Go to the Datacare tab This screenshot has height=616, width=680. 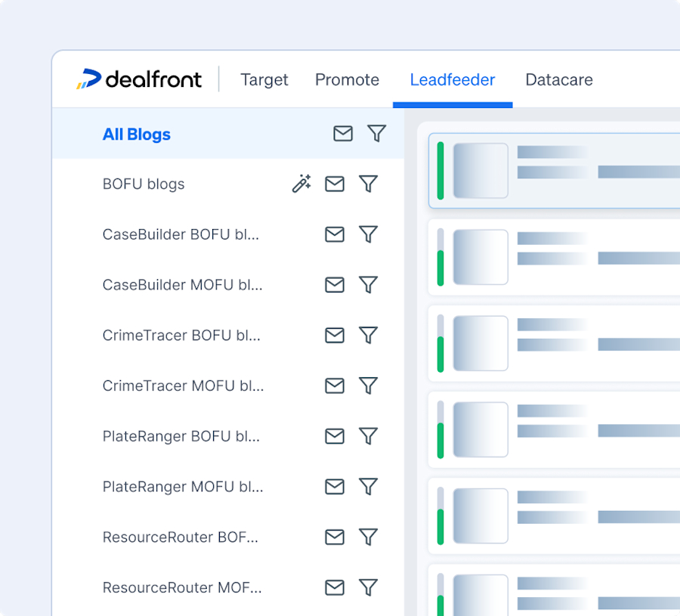(559, 80)
